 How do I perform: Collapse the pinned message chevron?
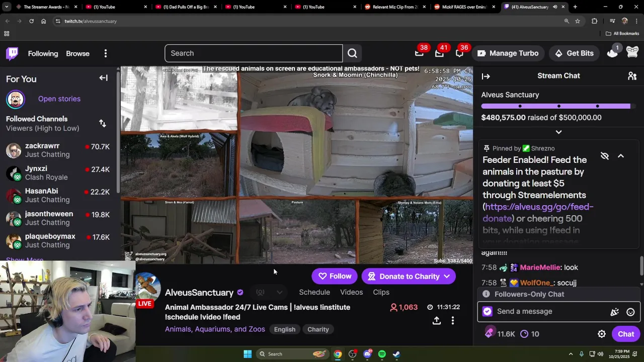coord(621,156)
